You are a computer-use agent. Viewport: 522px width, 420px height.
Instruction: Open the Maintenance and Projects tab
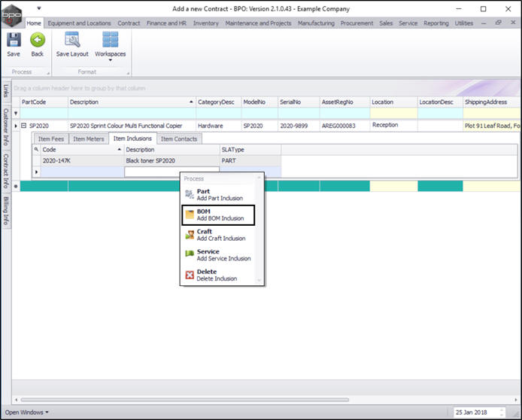tap(258, 23)
